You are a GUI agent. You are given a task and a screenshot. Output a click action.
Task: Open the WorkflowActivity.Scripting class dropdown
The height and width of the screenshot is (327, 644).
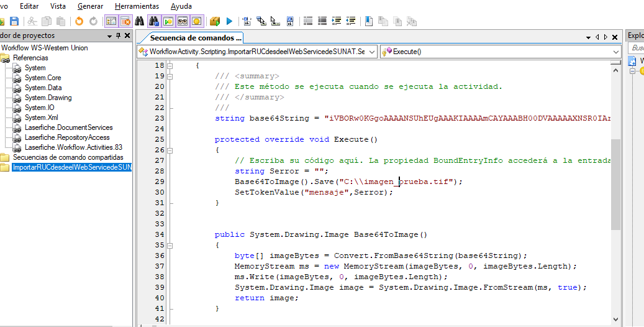click(372, 52)
